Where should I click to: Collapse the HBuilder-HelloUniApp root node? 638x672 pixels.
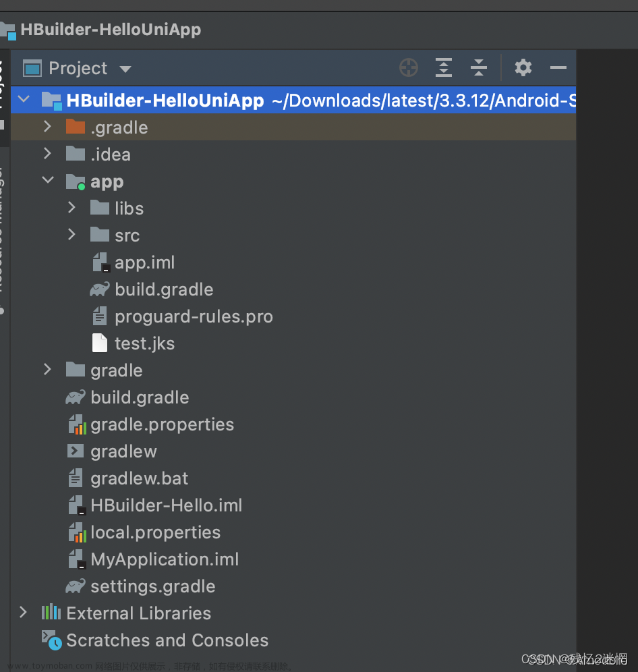coord(24,99)
